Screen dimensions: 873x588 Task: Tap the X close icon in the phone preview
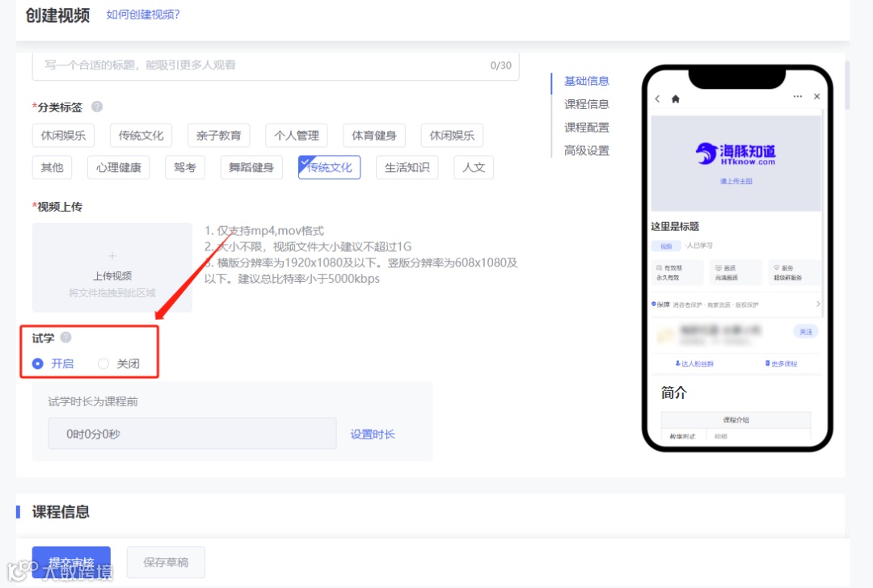816,96
